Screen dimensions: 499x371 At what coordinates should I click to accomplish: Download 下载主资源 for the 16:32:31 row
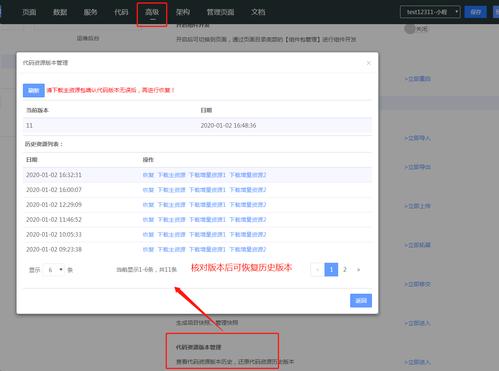pyautogui.click(x=171, y=175)
